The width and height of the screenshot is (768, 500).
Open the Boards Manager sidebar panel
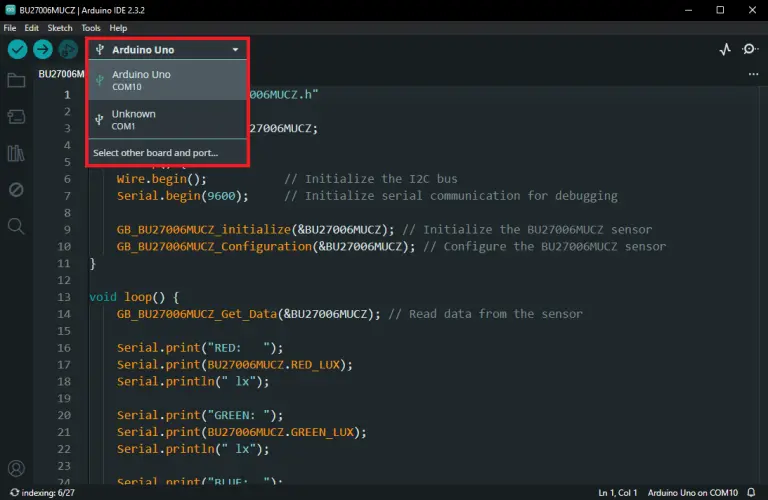point(16,117)
